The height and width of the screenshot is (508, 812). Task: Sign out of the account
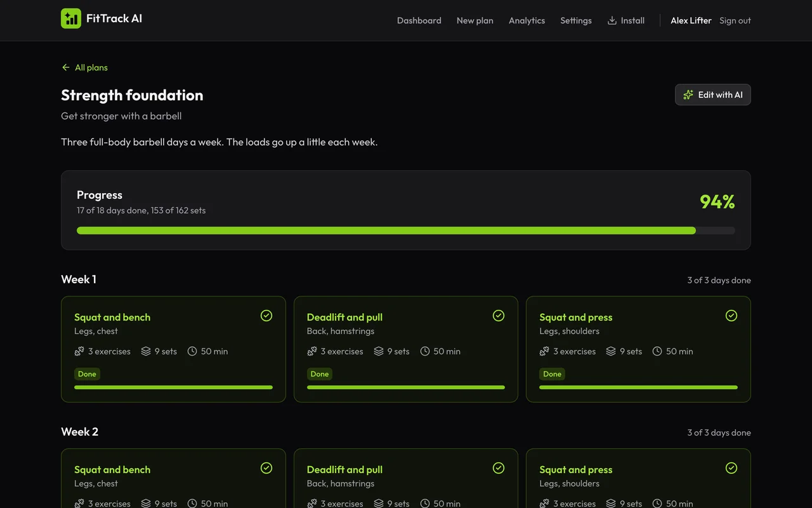[735, 20]
